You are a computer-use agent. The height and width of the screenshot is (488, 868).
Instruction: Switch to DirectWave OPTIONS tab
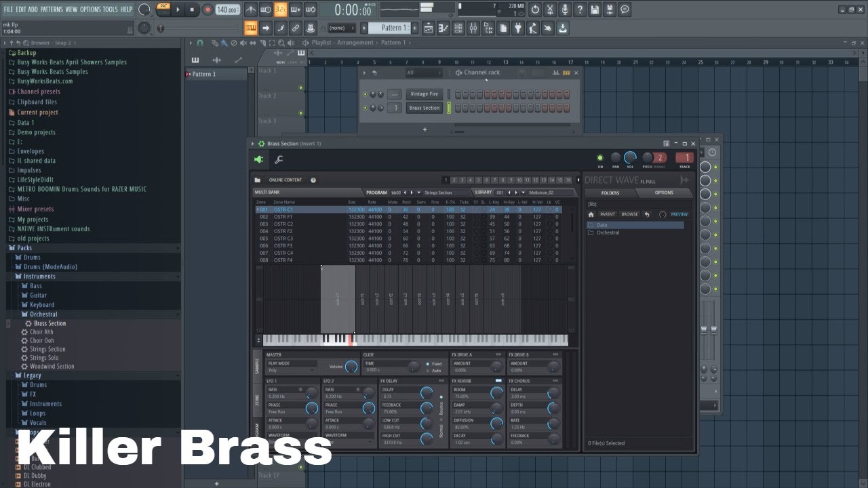665,193
